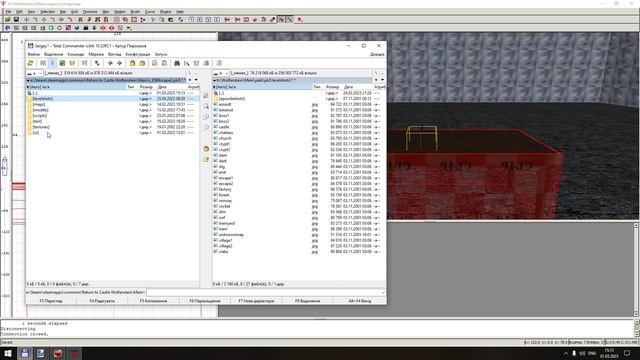The width and height of the screenshot is (640, 360).
Task: Select the [maps] folder in left panel
Action: 39,104
